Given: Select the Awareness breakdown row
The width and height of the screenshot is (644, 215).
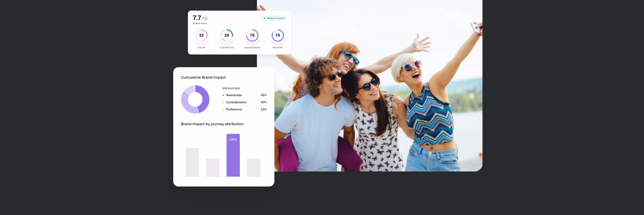Looking at the screenshot, I should pos(244,95).
